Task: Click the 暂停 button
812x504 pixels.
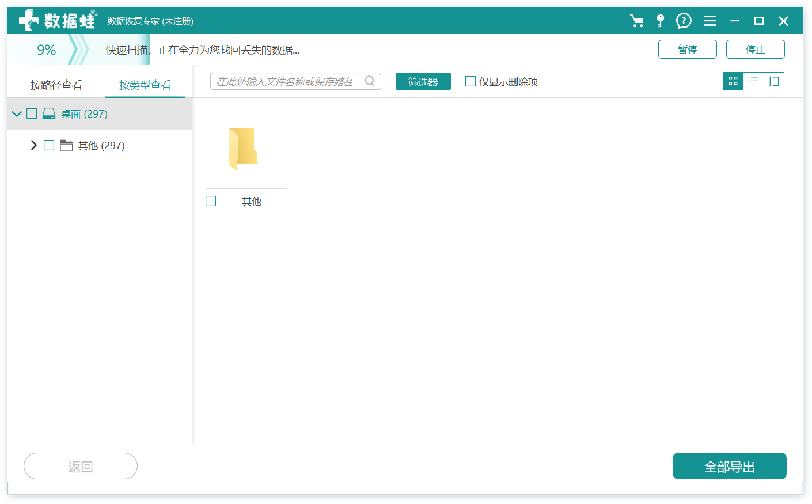Action: [x=688, y=50]
